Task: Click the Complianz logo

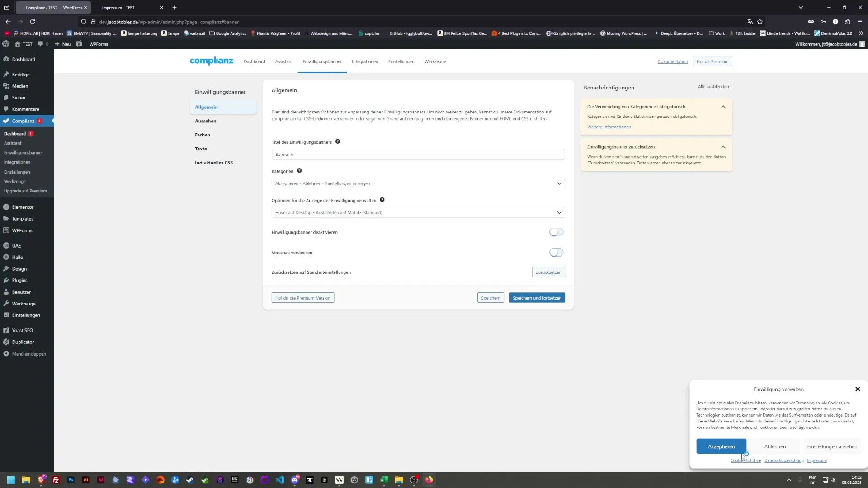Action: 211,61
